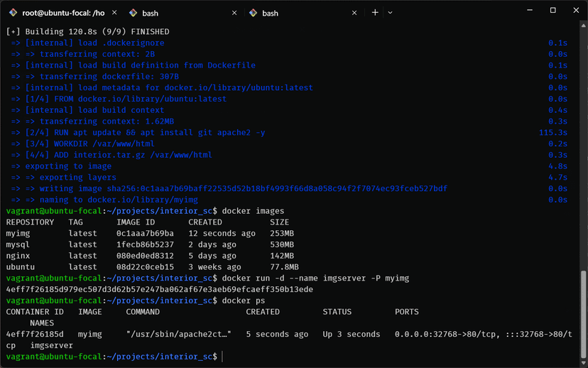This screenshot has width=588, height=368.
Task: Click the icon on the second bash tab
Action: pyautogui.click(x=134, y=13)
